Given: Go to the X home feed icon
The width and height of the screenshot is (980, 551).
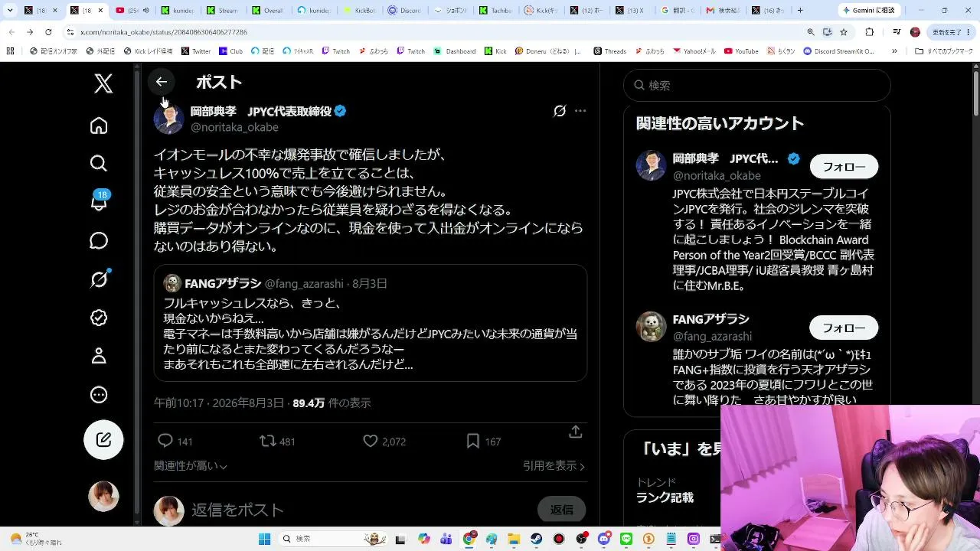Looking at the screenshot, I should [x=99, y=126].
